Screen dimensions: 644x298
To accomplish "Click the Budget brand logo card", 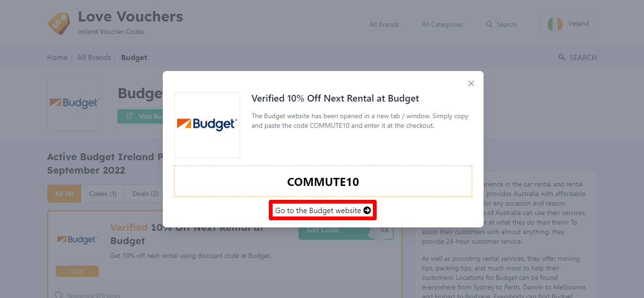I will [x=74, y=103].
